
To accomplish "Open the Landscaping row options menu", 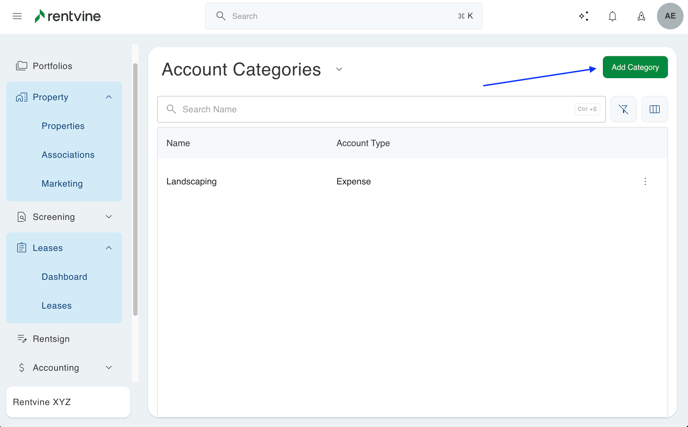I will coord(645,182).
